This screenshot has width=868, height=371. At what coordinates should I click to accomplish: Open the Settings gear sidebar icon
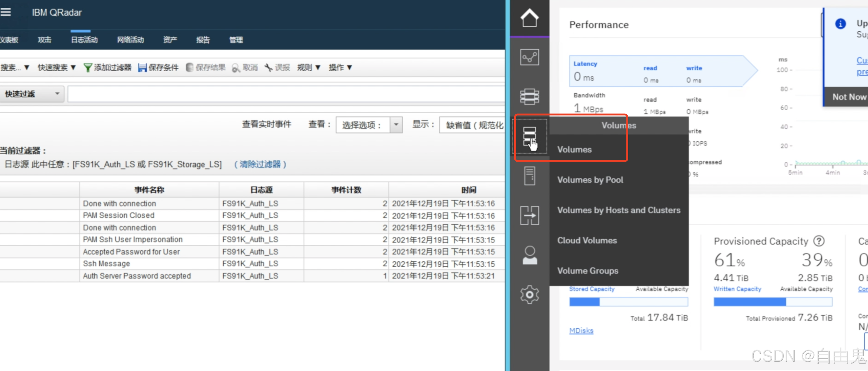[529, 295]
